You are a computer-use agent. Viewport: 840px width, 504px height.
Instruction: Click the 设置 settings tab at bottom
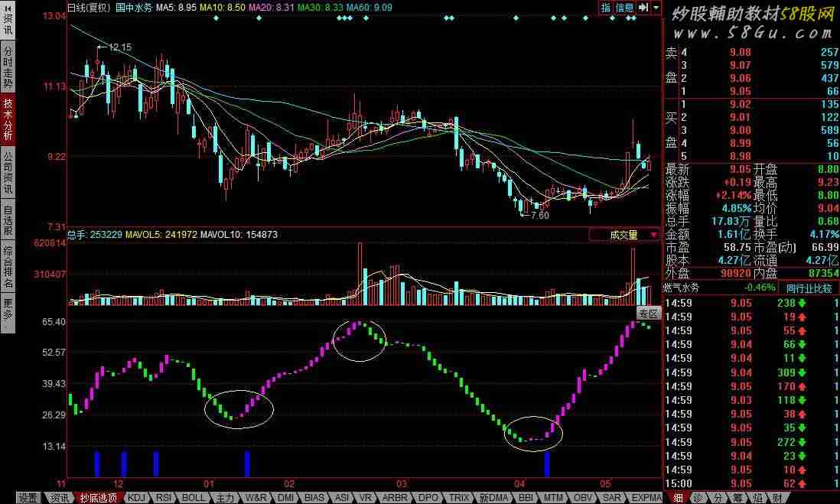click(x=28, y=498)
